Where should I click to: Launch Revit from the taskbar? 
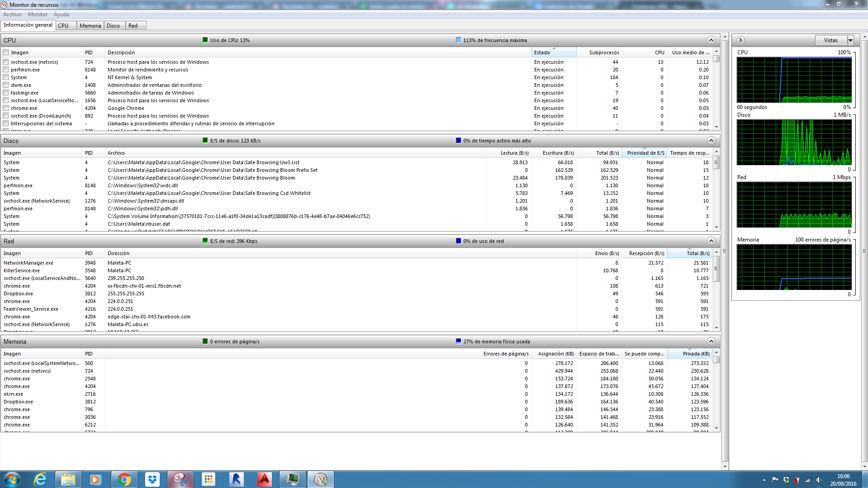point(236,479)
